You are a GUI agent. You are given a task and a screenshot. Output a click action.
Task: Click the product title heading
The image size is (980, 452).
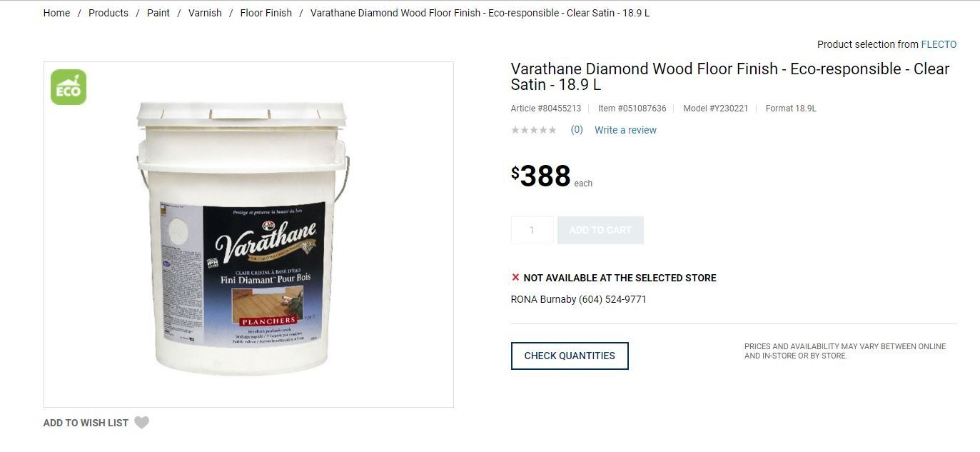pyautogui.click(x=730, y=76)
